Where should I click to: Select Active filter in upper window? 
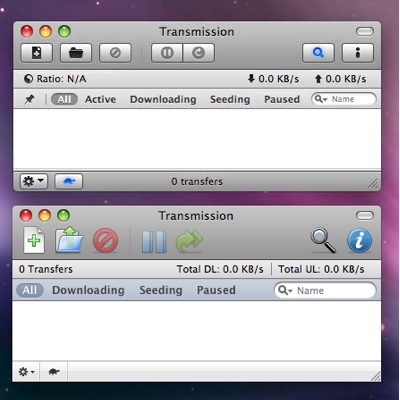point(100,99)
